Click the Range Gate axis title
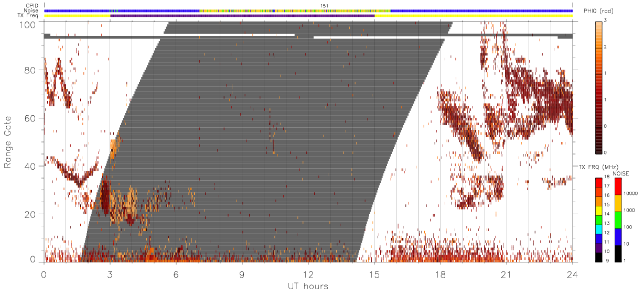The width and height of the screenshot is (644, 297). (x=8, y=141)
